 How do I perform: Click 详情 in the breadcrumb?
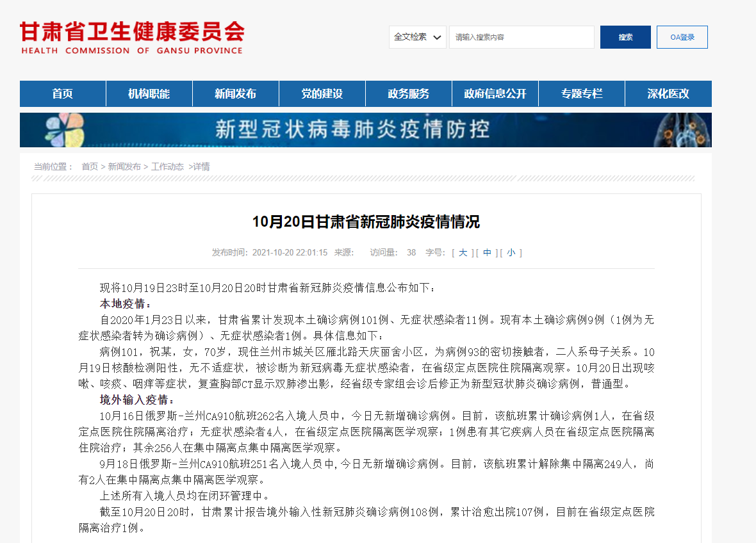[202, 166]
